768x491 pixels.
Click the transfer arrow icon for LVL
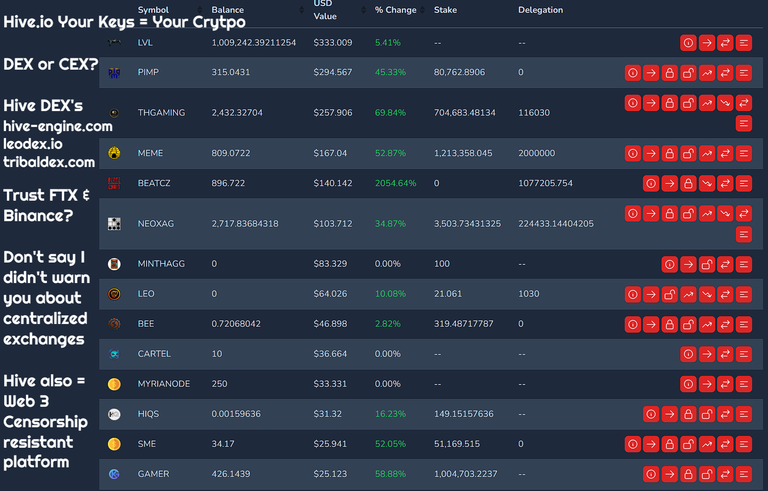[707, 43]
